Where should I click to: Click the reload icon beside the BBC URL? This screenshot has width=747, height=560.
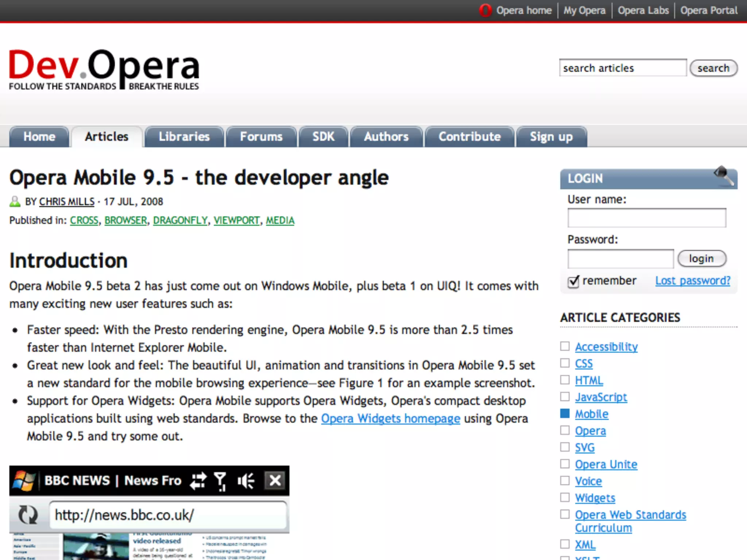(28, 514)
